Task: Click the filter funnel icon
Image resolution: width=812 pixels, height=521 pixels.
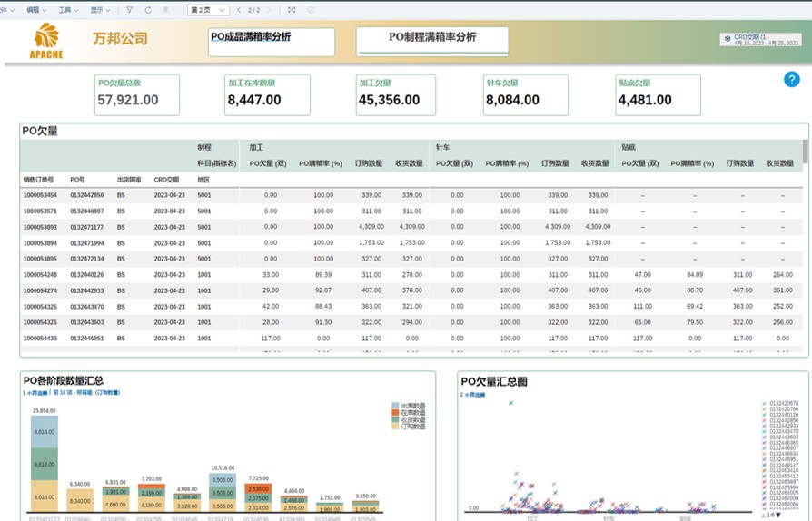Action: click(x=130, y=10)
